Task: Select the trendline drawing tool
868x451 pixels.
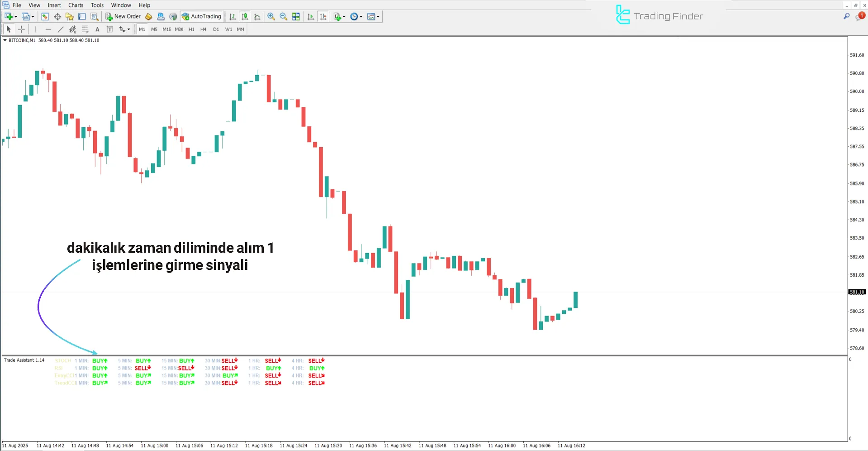Action: [x=60, y=29]
